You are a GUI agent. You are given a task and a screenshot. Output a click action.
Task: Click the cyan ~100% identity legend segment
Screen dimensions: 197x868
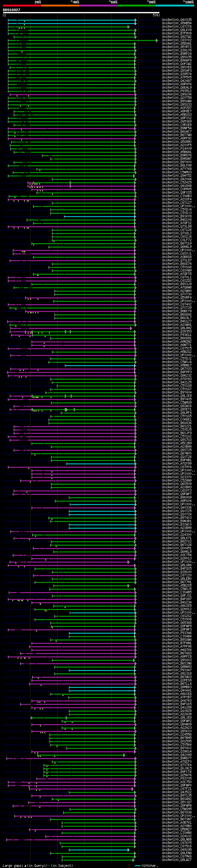pos(175,6)
